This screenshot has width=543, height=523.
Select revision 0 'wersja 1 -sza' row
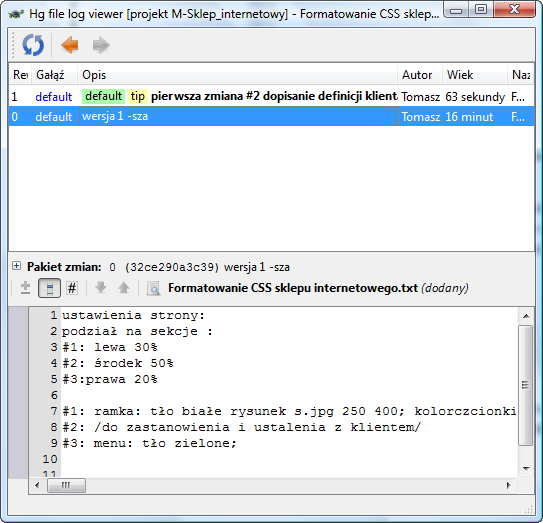click(271, 116)
